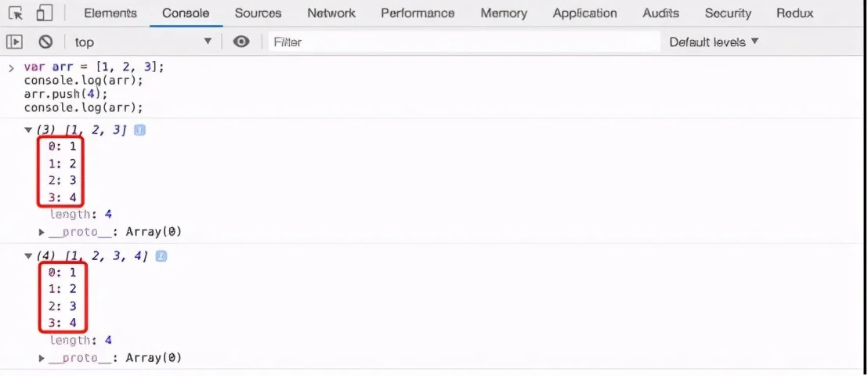Click info badge next to (3) [1, 2, 3]
The height and width of the screenshot is (376, 868).
click(139, 130)
